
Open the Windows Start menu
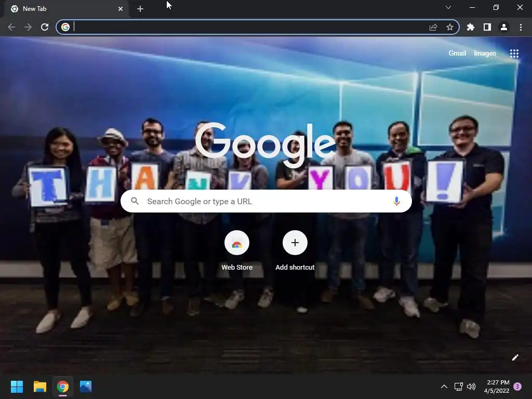click(x=17, y=387)
